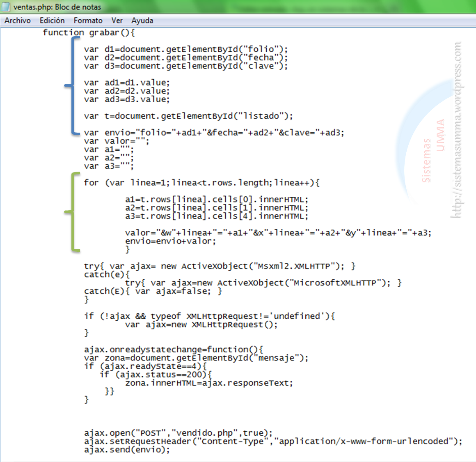Click the ventas.php window title text
The height and width of the screenshot is (462, 476).
57,7
